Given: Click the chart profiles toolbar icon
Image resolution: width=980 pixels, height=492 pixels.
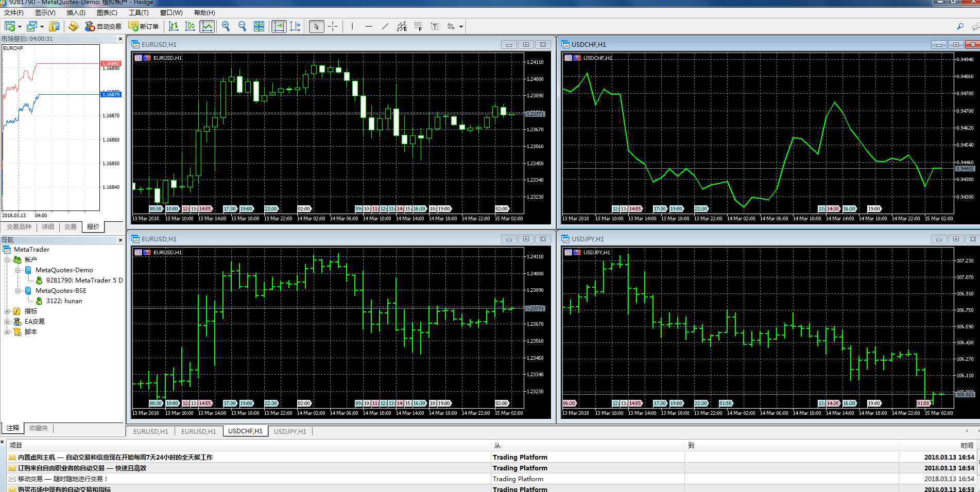Looking at the screenshot, I should [32, 26].
